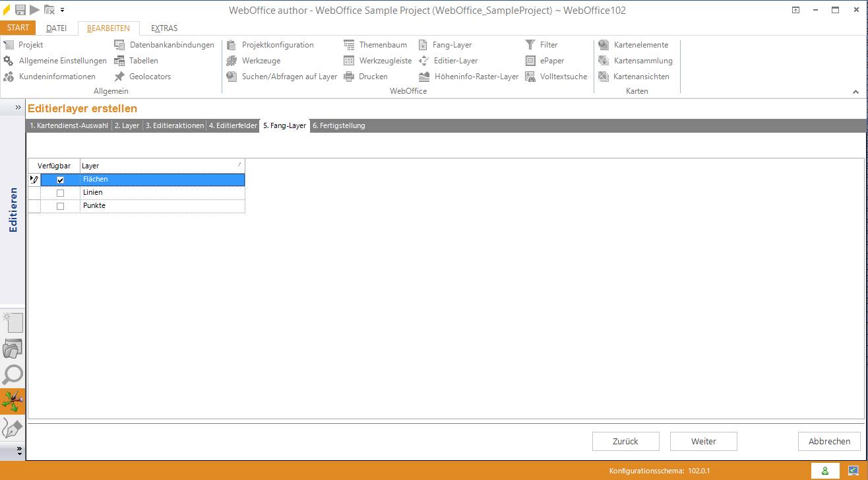Jump to step 6. Fertigstellung
Screen dimensions: 868x480
[338, 125]
